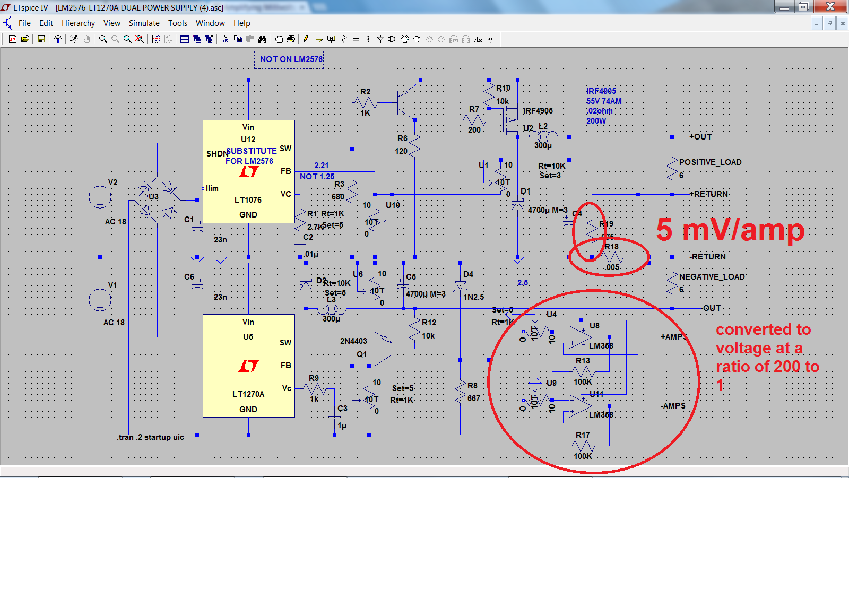
Task: Open the Control Panel hammer icon
Action: [58, 39]
